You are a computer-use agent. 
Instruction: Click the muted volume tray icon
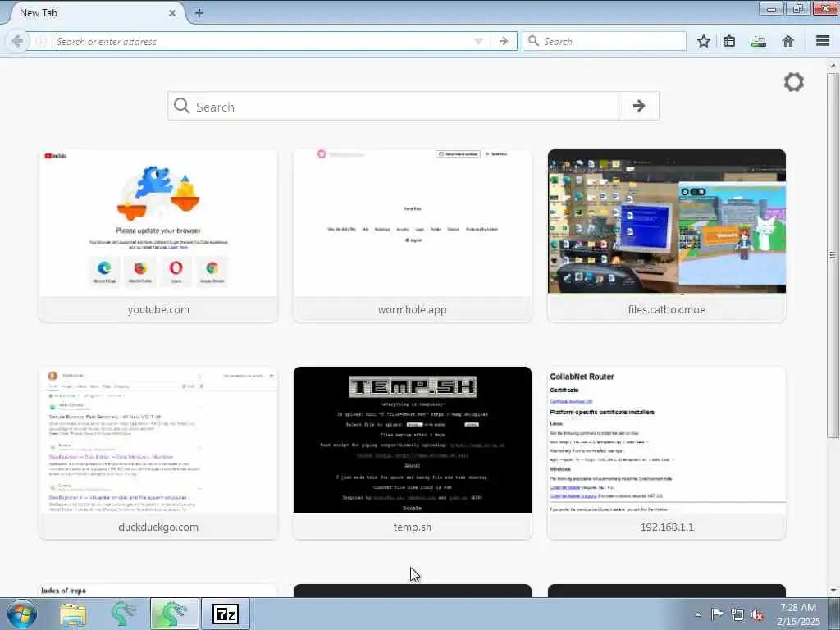click(x=757, y=615)
